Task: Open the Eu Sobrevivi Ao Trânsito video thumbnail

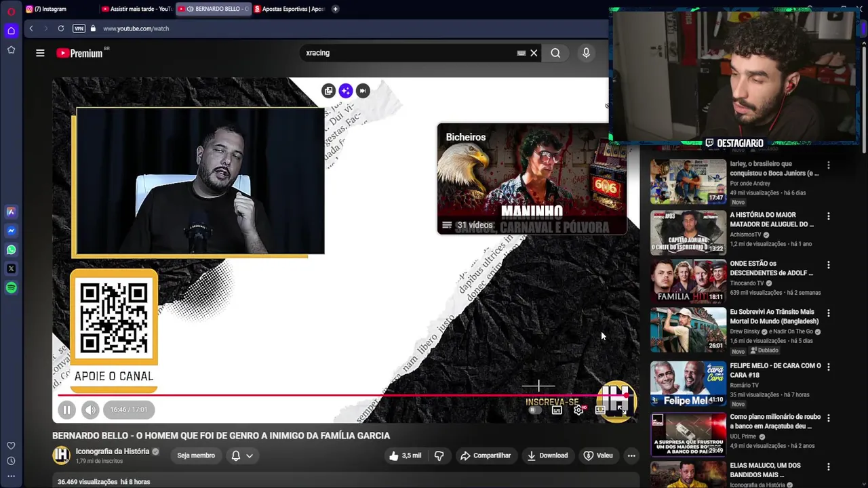Action: [688, 329]
